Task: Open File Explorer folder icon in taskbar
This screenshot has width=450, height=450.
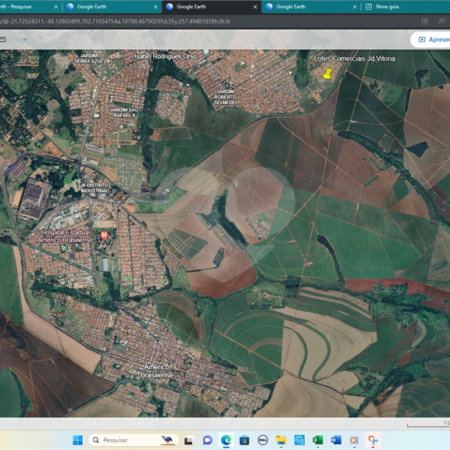Action: (x=281, y=440)
